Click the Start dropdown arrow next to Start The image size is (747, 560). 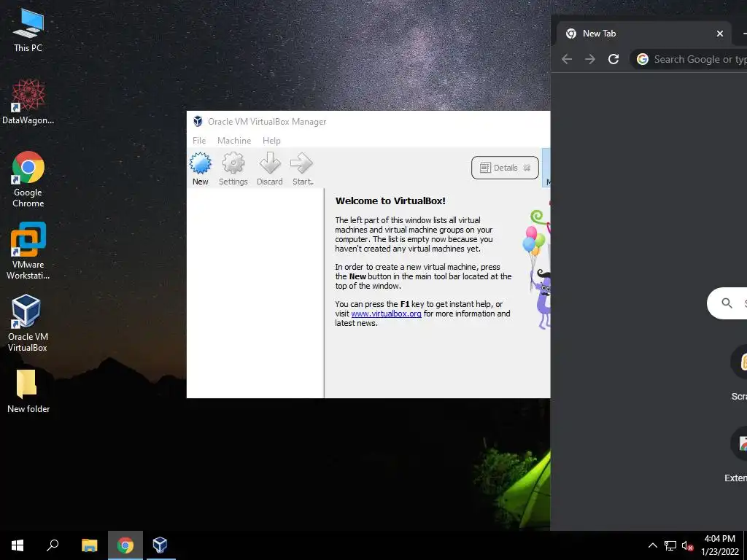pos(312,183)
